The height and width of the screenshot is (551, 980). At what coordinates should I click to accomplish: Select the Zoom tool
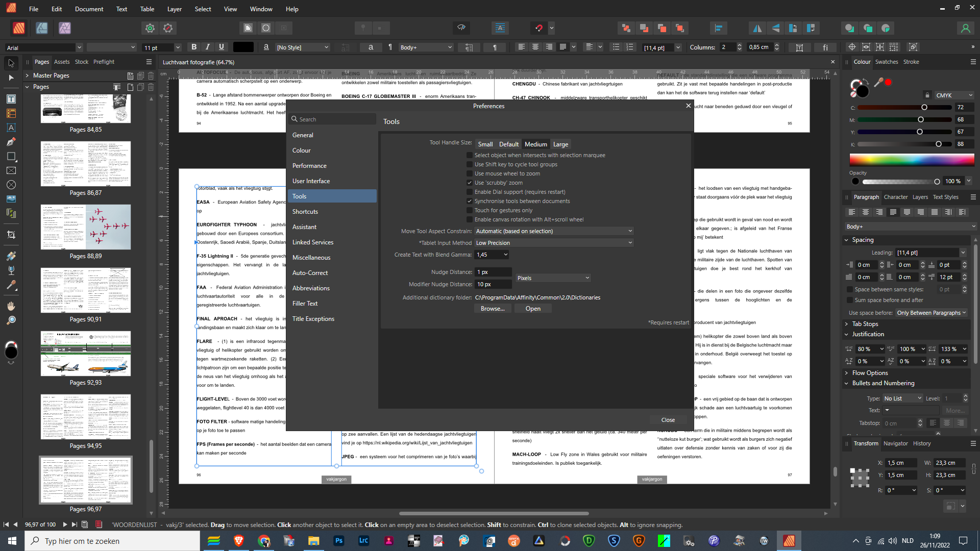click(11, 320)
